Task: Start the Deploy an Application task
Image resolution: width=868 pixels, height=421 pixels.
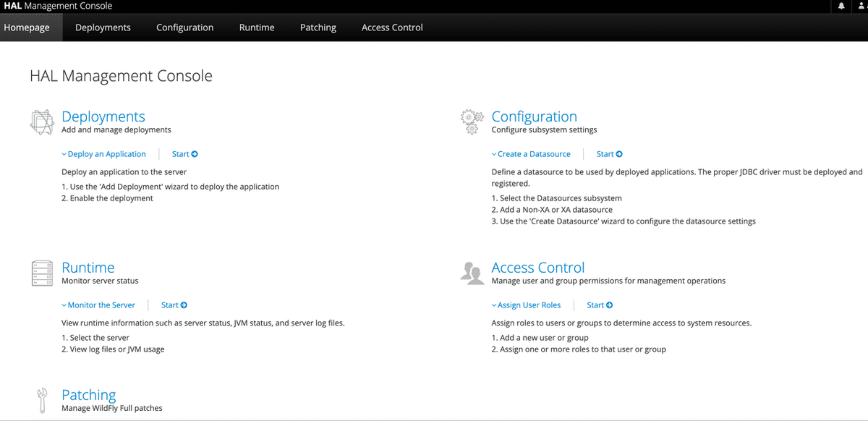Action: 185,154
